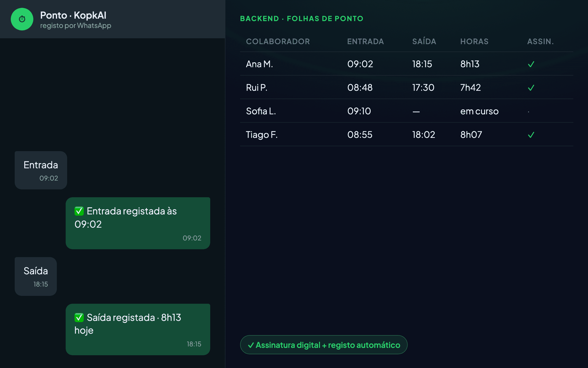Select the 'Sofia L.' collaborator name
Image resolution: width=588 pixels, height=368 pixels.
click(x=261, y=111)
